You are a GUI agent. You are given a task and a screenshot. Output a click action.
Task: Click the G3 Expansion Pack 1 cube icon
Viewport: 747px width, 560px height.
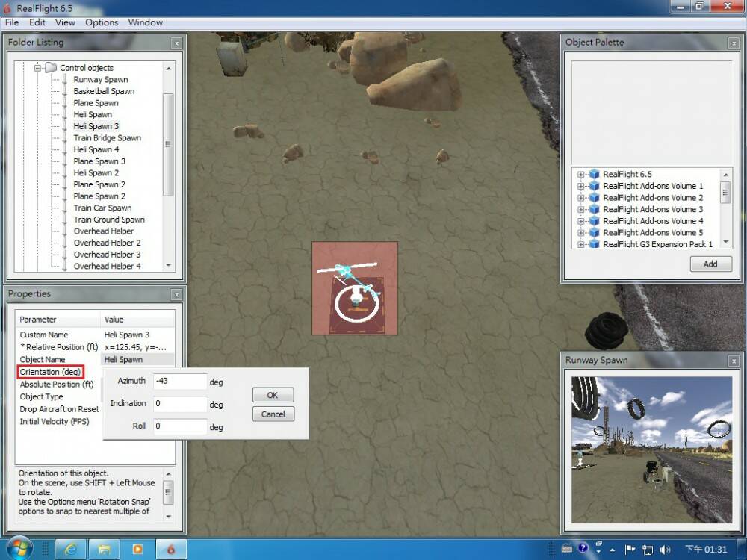coord(594,244)
